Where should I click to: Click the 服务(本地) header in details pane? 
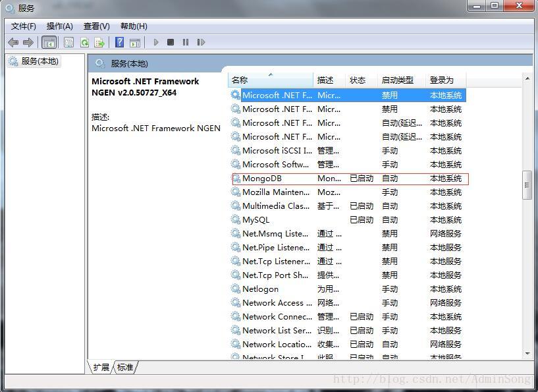coord(129,63)
